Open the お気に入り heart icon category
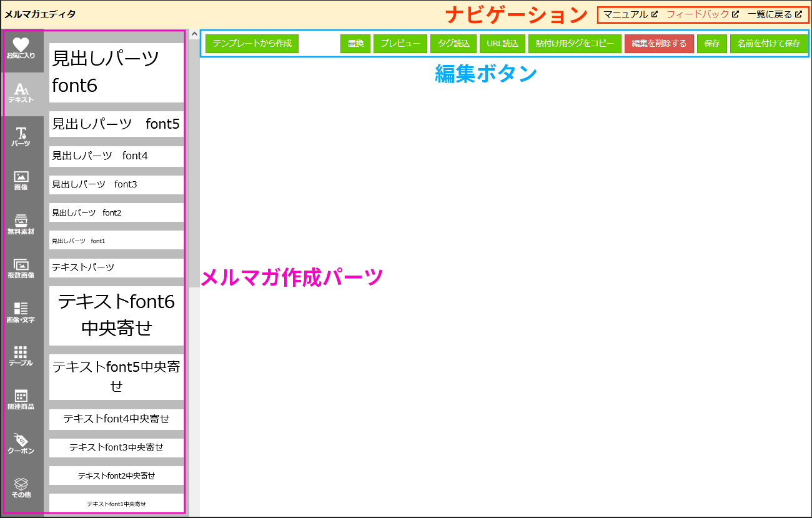 (x=21, y=50)
